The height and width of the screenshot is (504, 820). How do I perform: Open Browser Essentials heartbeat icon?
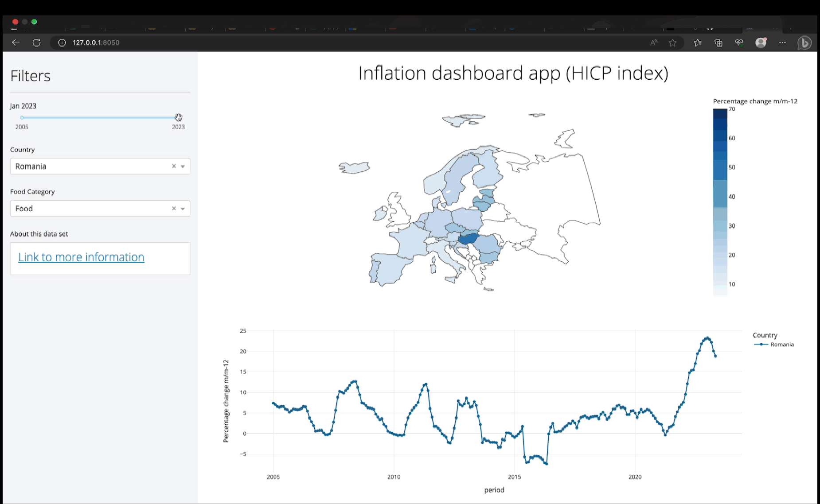[739, 43]
